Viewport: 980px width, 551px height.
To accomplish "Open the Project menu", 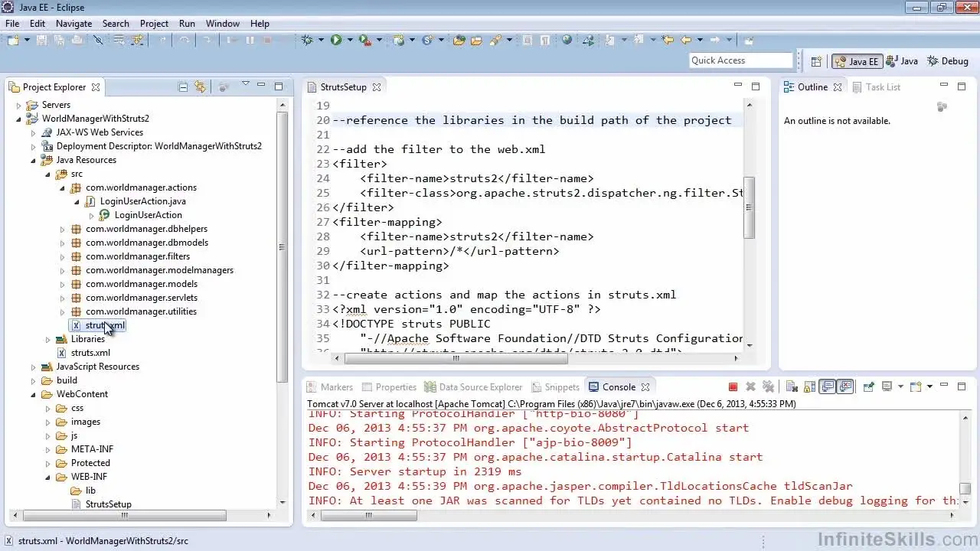I will coord(154,24).
